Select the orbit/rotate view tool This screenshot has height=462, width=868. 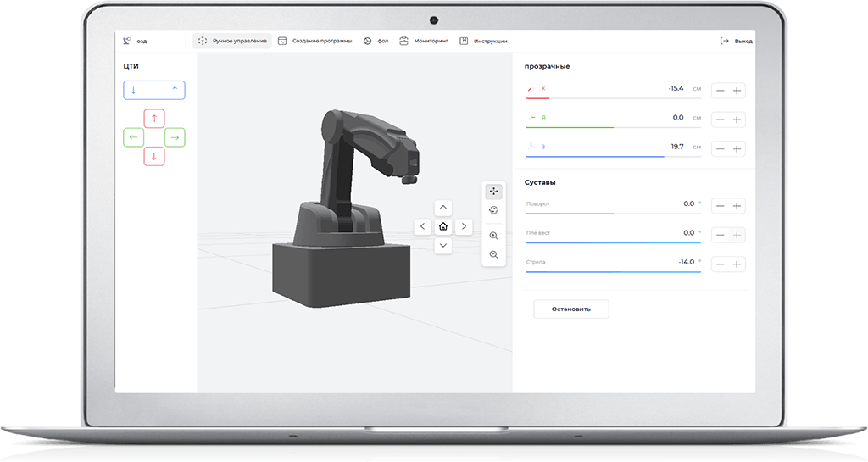pos(493,210)
